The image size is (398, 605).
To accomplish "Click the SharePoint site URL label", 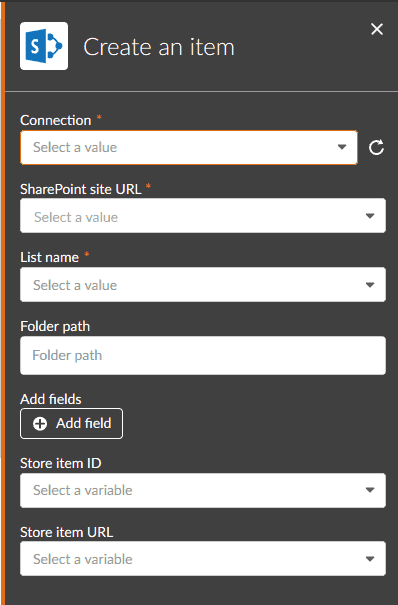I will (x=81, y=189).
